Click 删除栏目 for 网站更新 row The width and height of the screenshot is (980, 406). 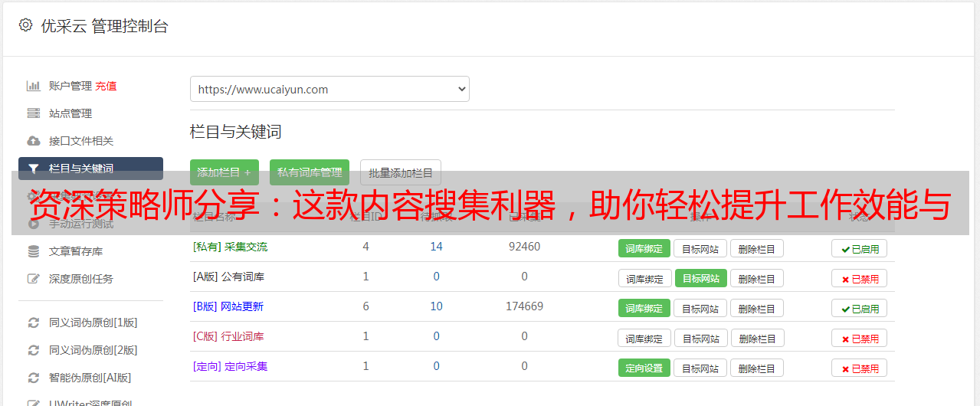[x=757, y=308]
